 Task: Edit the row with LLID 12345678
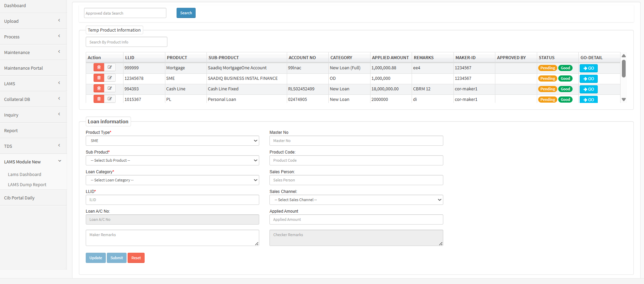pyautogui.click(x=110, y=78)
